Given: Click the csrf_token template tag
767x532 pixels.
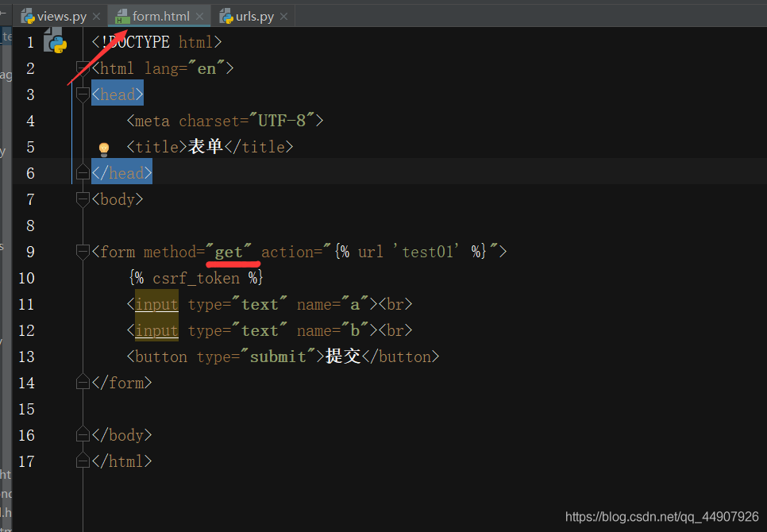Looking at the screenshot, I should pyautogui.click(x=195, y=278).
